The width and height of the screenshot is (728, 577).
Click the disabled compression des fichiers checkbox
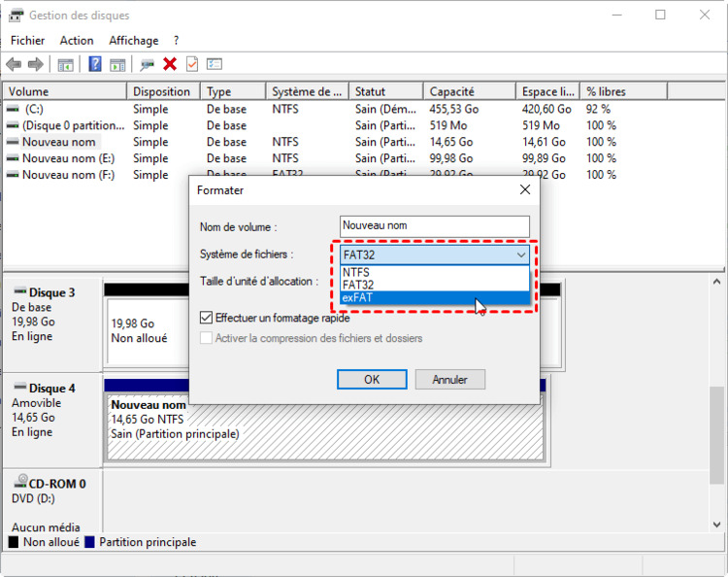(x=206, y=338)
